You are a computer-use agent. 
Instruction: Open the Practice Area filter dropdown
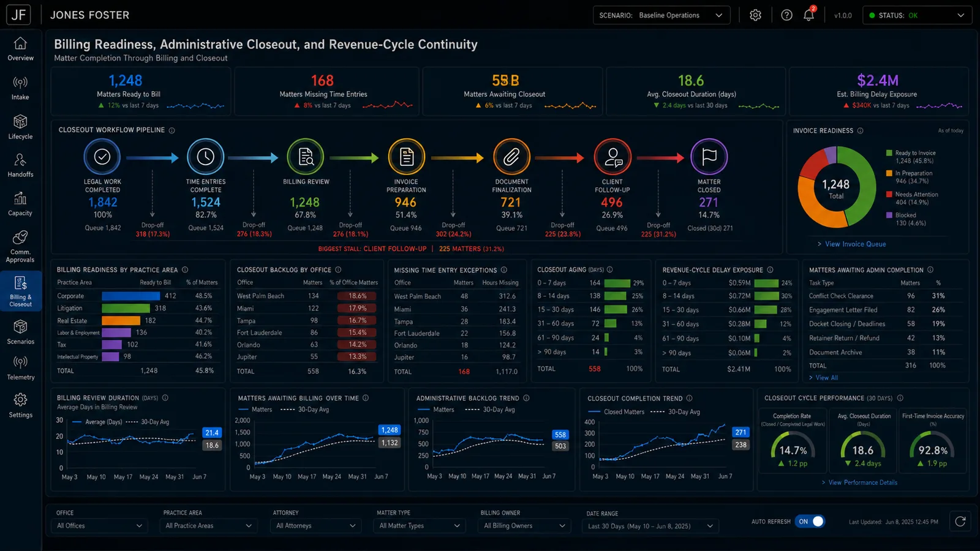click(x=208, y=526)
